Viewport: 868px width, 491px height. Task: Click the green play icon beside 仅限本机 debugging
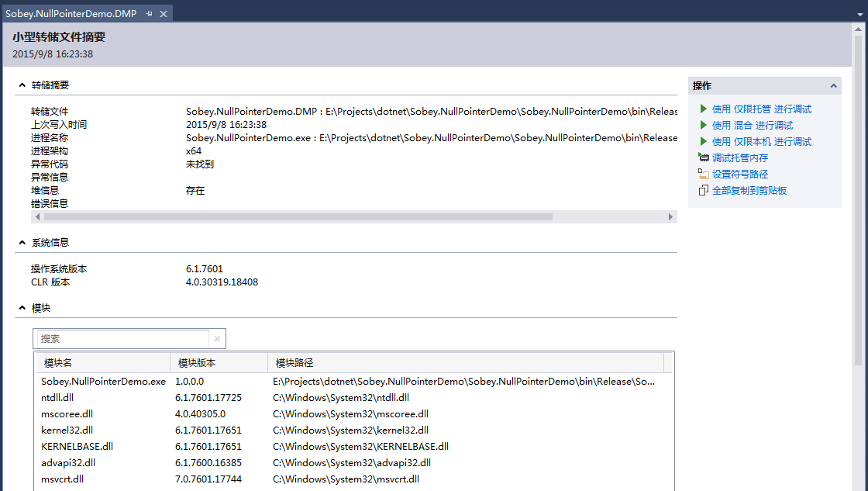[x=703, y=142]
